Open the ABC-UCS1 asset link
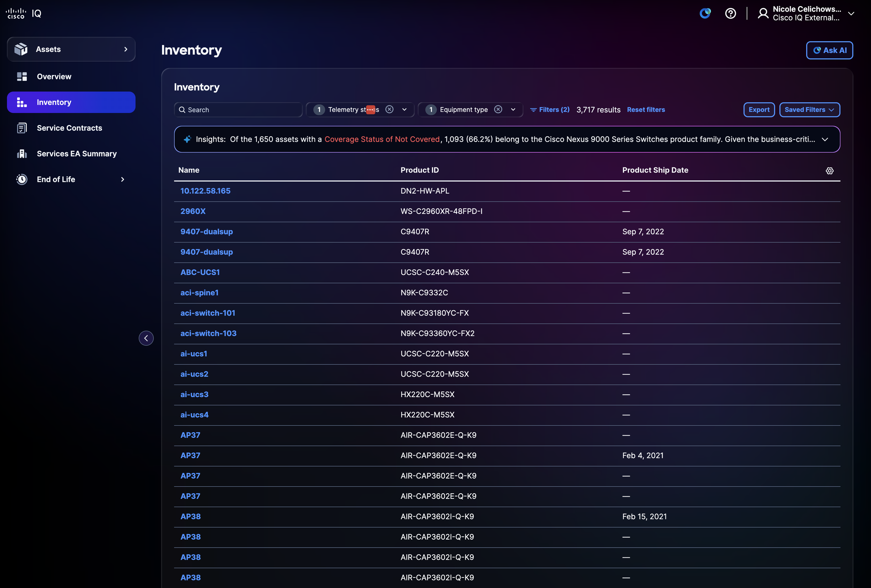 click(x=200, y=272)
